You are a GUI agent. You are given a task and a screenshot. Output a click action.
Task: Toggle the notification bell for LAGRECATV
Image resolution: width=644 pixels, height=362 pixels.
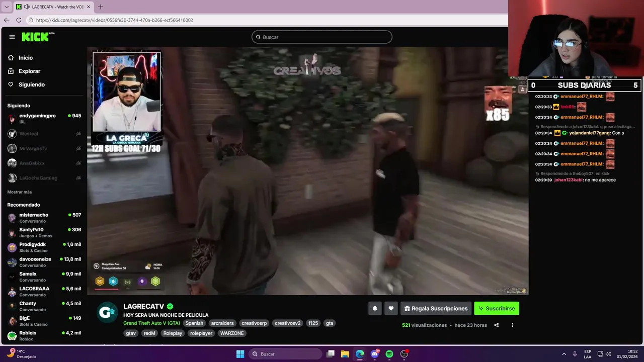click(x=375, y=309)
